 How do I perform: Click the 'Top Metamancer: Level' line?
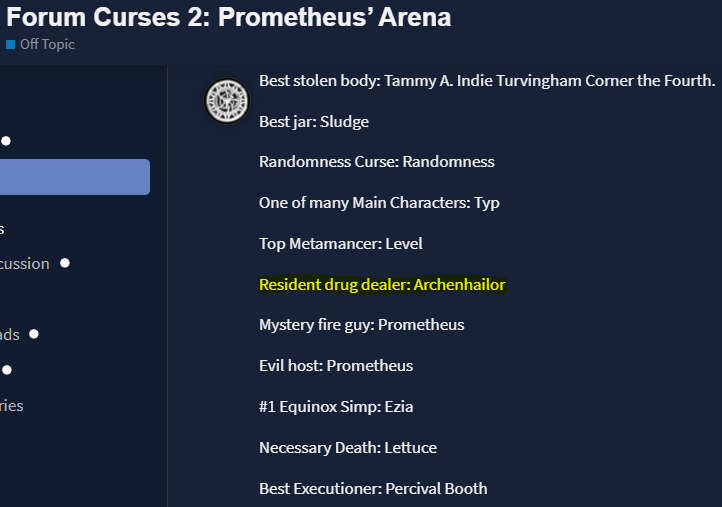(341, 244)
